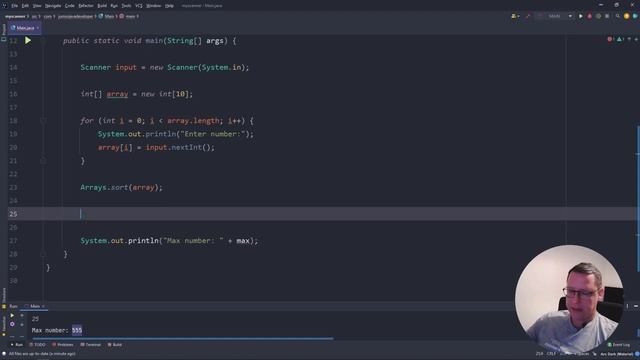
Task: Click the toolbar Run play button
Action: [x=580, y=16]
